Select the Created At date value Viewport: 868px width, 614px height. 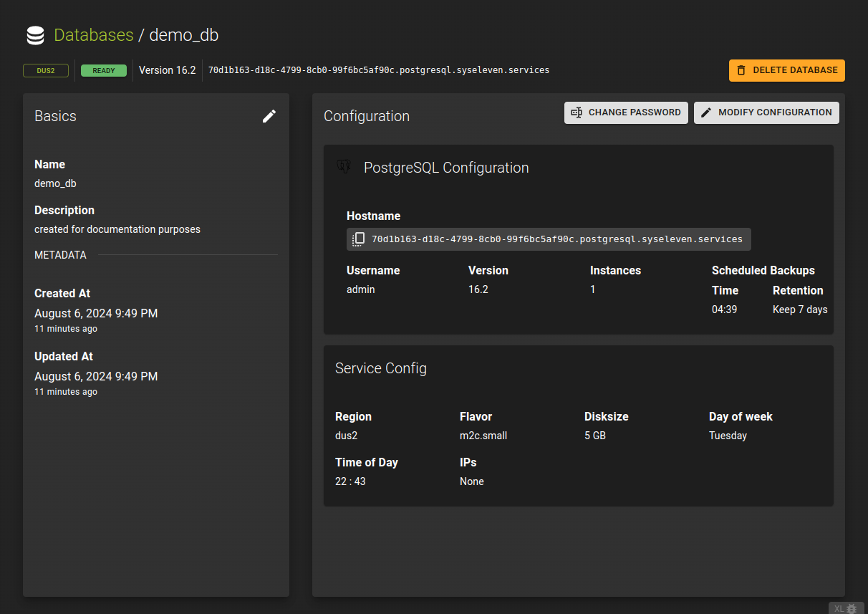96,313
